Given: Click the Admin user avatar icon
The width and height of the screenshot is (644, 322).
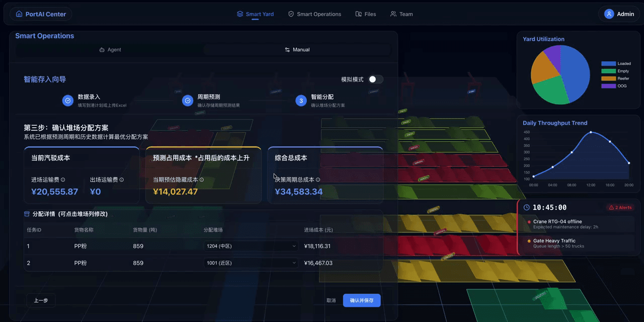Looking at the screenshot, I should [x=608, y=14].
